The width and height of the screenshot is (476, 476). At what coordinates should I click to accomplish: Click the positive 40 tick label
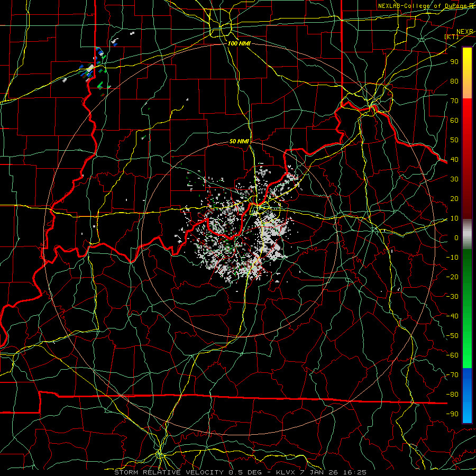point(454,159)
